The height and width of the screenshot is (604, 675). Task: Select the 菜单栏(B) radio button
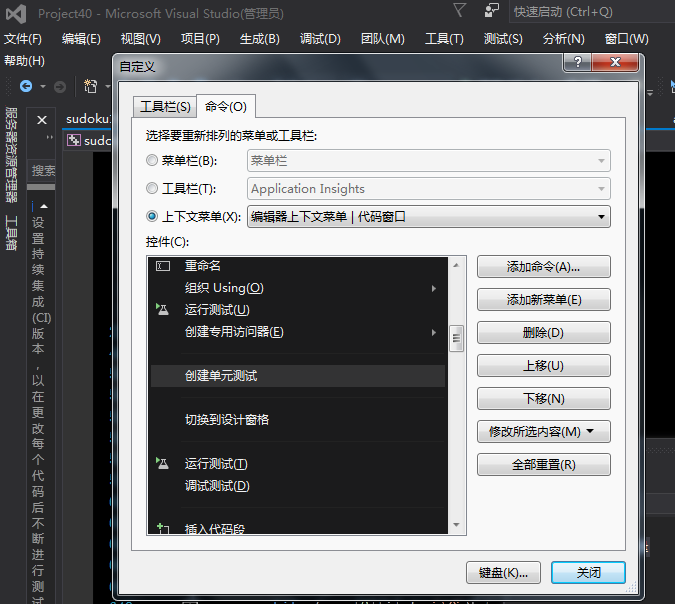tap(152, 161)
